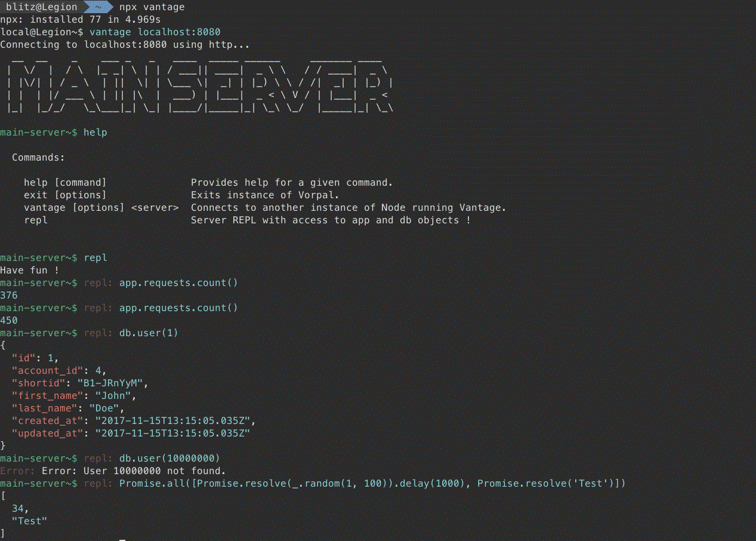This screenshot has height=541, width=756.
Task: Click the first app.requests.count() command
Action: coord(178,283)
